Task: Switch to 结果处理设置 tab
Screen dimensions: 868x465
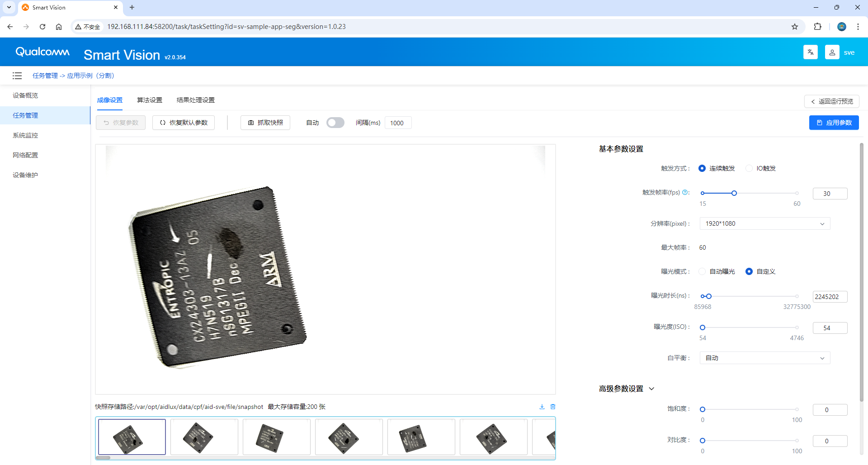Action: pos(196,100)
